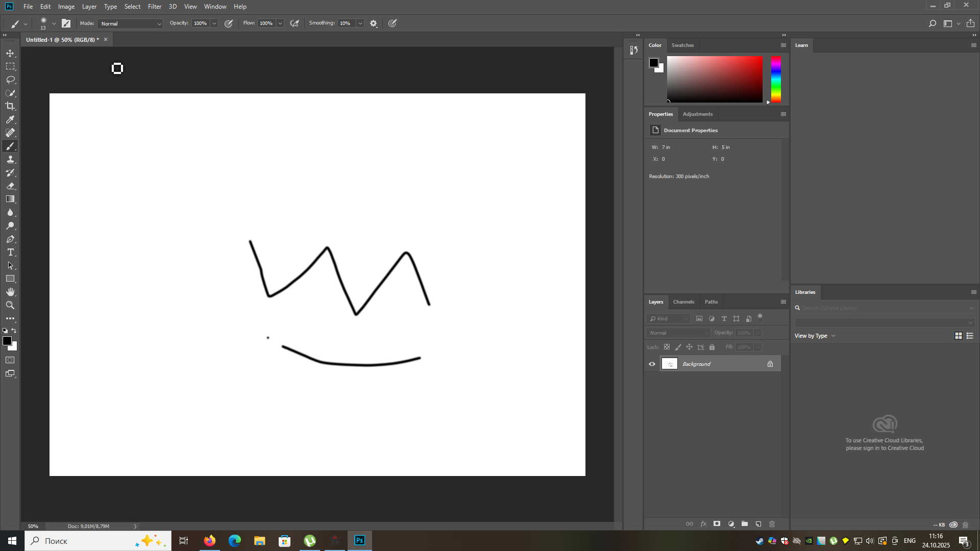980x551 pixels.
Task: Click the Windows Start button
Action: [12, 541]
